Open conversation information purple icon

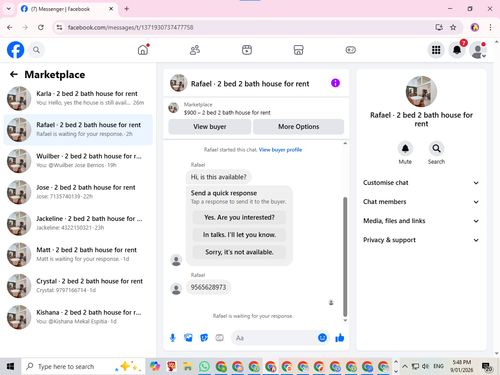point(335,83)
